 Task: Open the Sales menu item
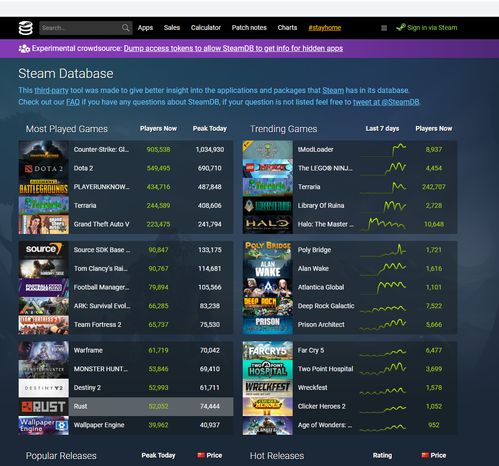(x=172, y=28)
